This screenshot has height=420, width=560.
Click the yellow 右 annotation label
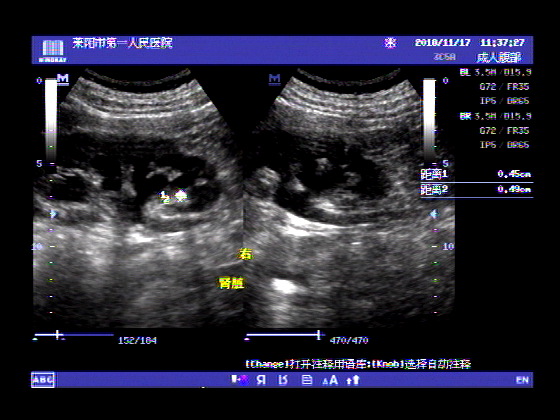point(246,254)
